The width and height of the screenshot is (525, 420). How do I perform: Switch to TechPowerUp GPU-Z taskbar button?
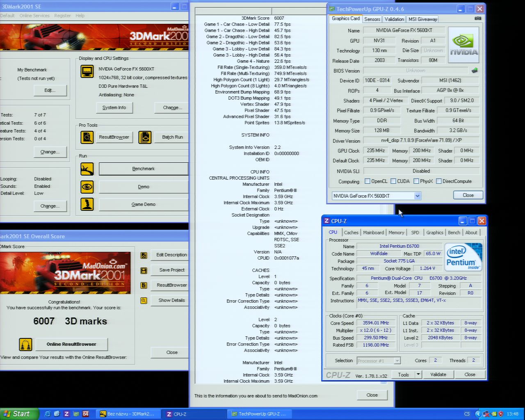coord(259,414)
